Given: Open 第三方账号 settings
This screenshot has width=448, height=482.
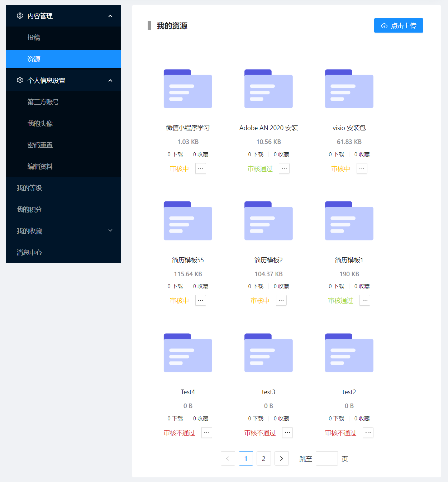Looking at the screenshot, I should click(63, 102).
